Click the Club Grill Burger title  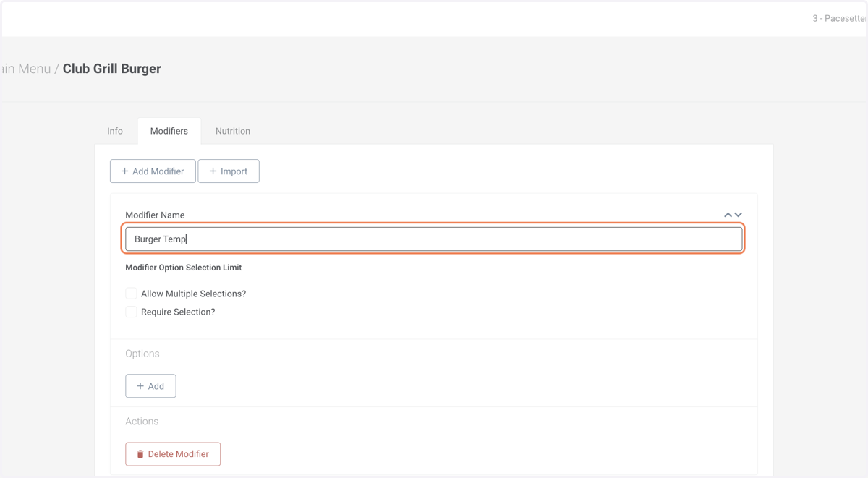click(112, 69)
